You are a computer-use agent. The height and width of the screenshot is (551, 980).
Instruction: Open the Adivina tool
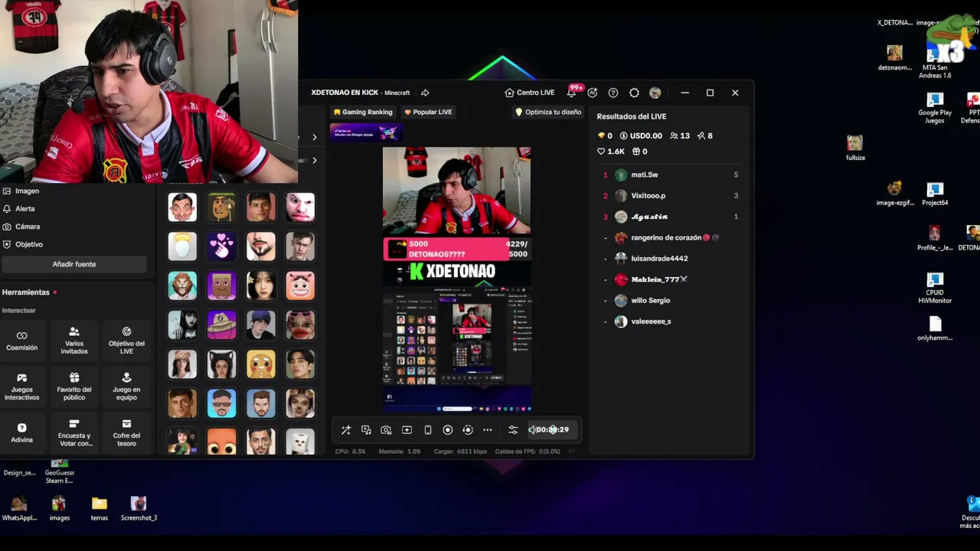click(x=21, y=433)
